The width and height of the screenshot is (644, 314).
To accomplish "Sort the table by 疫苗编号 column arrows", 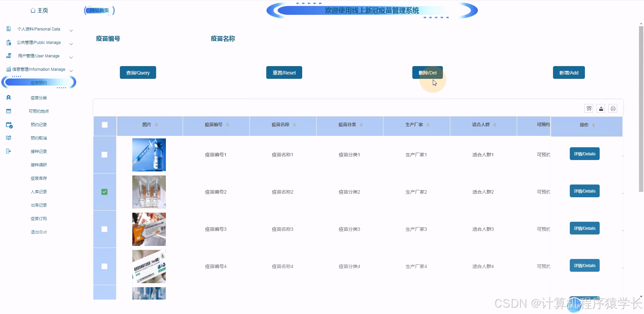I will (x=228, y=124).
